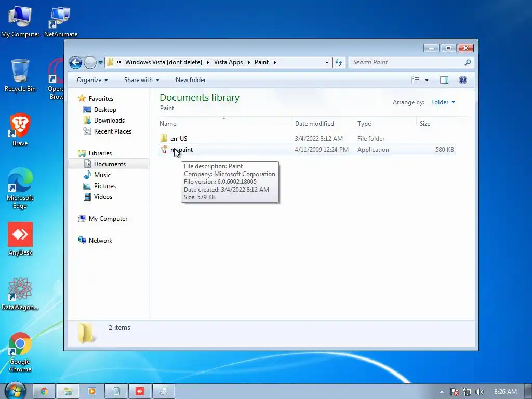
Task: Click Favorites in the navigation pane
Action: (101, 98)
